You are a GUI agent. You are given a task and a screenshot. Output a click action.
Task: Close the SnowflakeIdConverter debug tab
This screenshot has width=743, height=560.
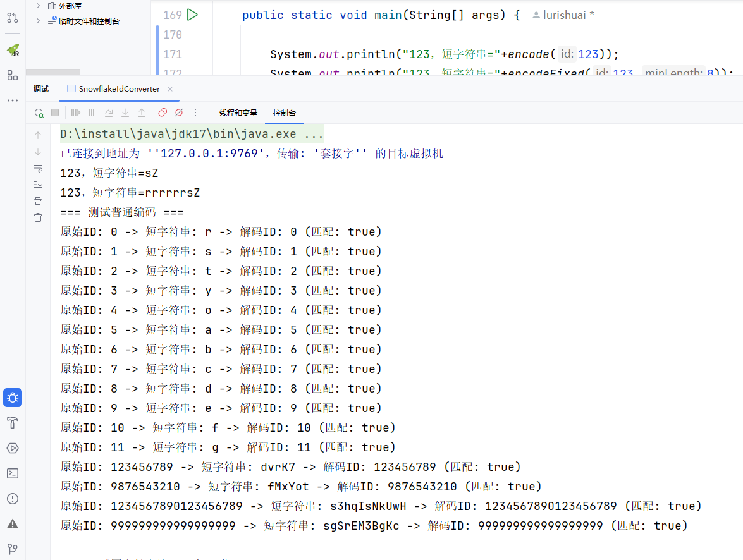[170, 89]
